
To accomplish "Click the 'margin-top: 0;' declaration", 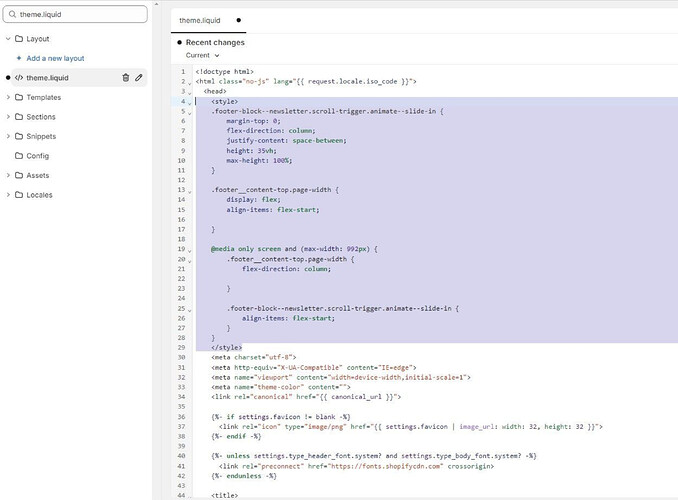I will [x=253, y=121].
